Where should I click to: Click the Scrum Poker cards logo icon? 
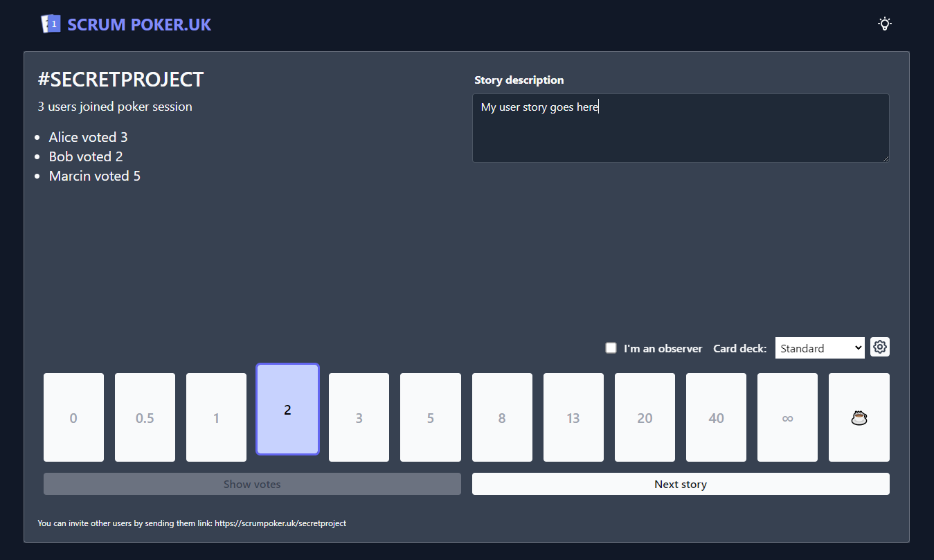(x=51, y=24)
